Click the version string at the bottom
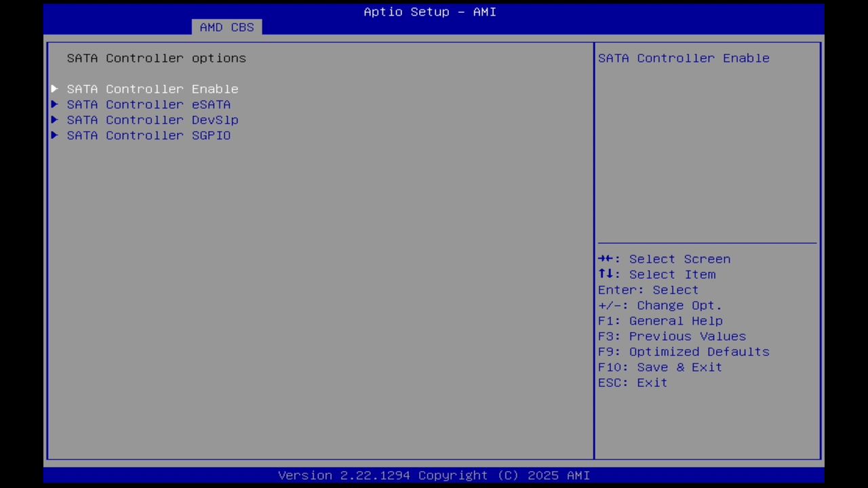Screen dimensions: 868x488 434,475
